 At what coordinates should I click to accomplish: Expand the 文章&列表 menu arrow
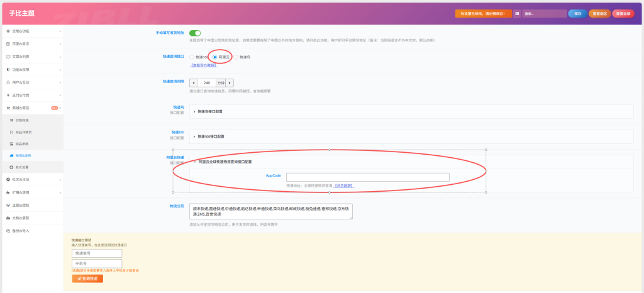pyautogui.click(x=60, y=57)
